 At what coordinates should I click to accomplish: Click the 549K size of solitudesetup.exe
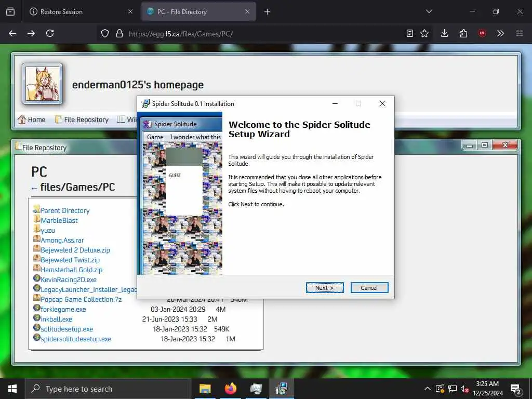[221, 329]
